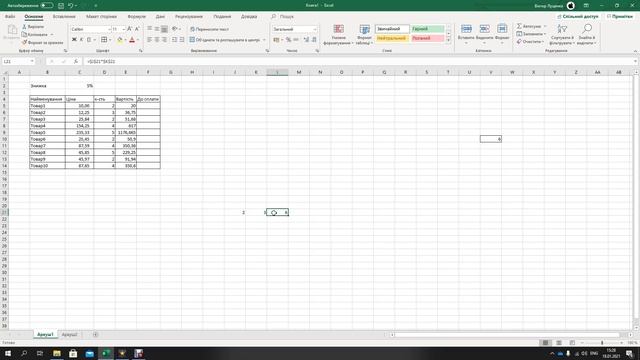Switch to the second sheet tab
Screen dimensions: 640x360
69,335
